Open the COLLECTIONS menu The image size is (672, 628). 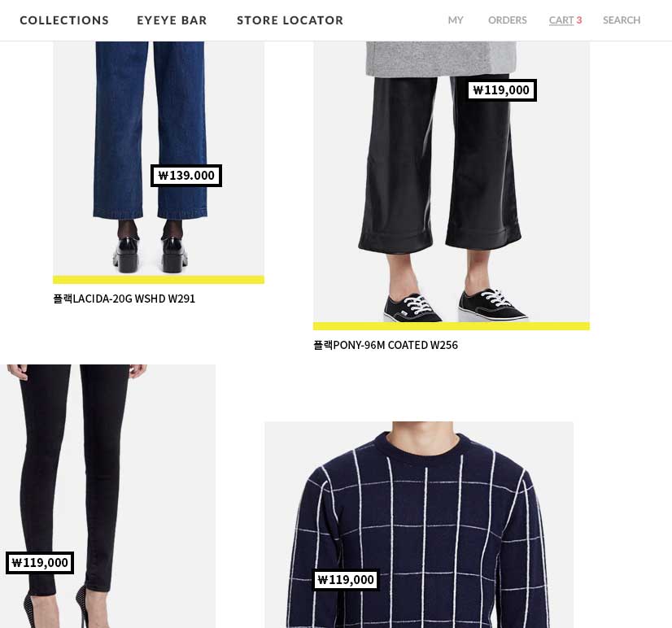click(x=64, y=20)
